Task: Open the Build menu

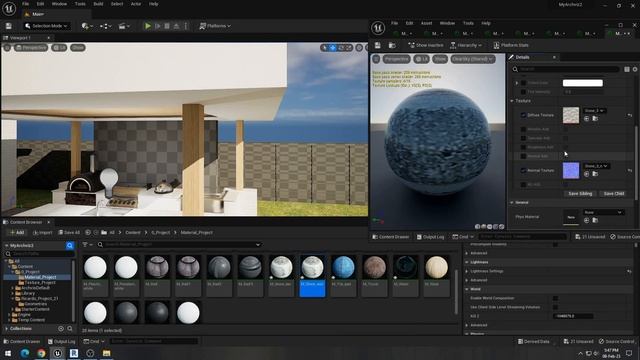Action: [x=98, y=4]
